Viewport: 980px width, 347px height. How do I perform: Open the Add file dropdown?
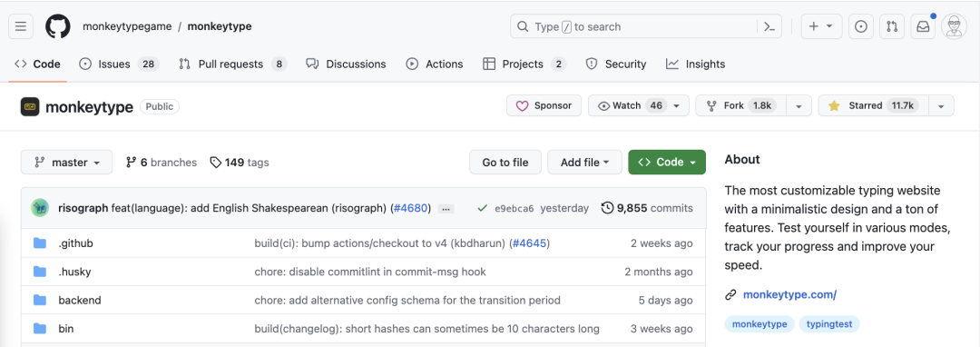coord(585,163)
